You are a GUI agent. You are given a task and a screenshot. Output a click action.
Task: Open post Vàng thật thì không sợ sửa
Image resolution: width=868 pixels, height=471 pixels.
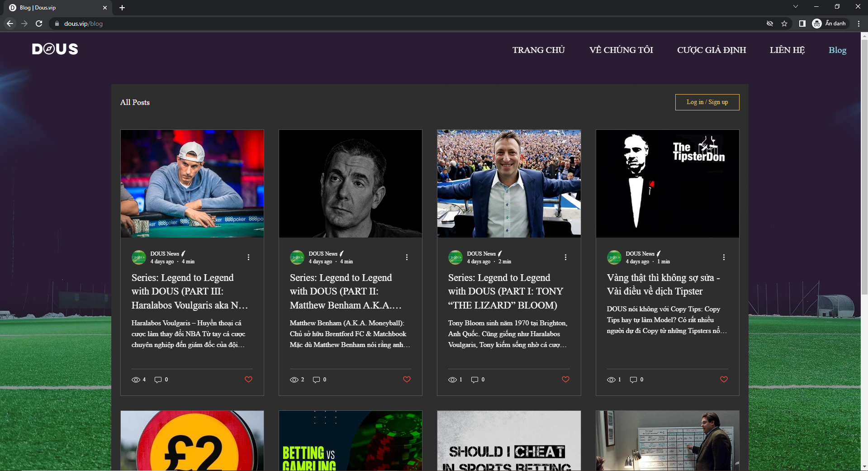click(664, 285)
